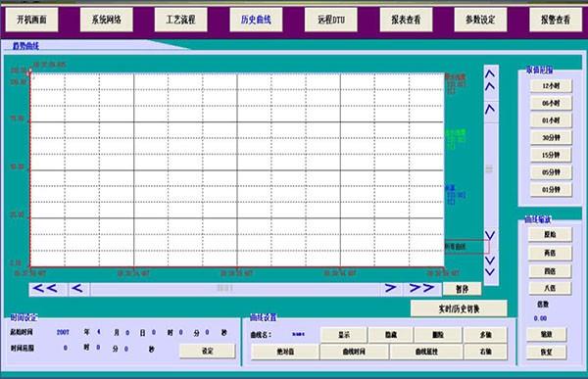Click the double-up arrows on vertical scroller
This screenshot has width=588, height=379.
coord(491,80)
